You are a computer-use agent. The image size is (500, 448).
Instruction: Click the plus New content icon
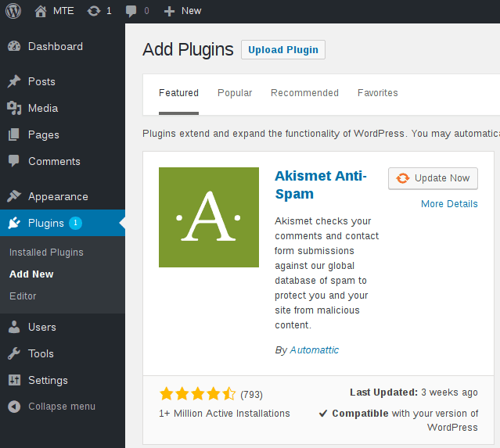point(169,11)
